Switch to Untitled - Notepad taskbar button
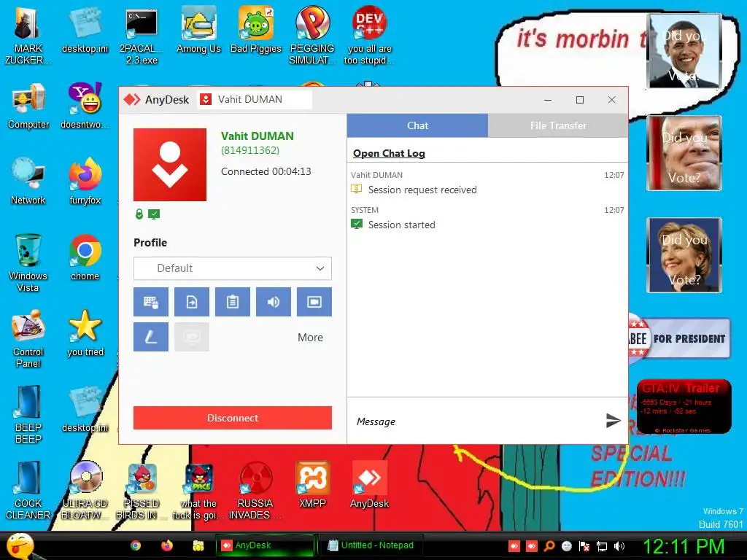Viewport: 747px width, 560px height. pos(371,545)
